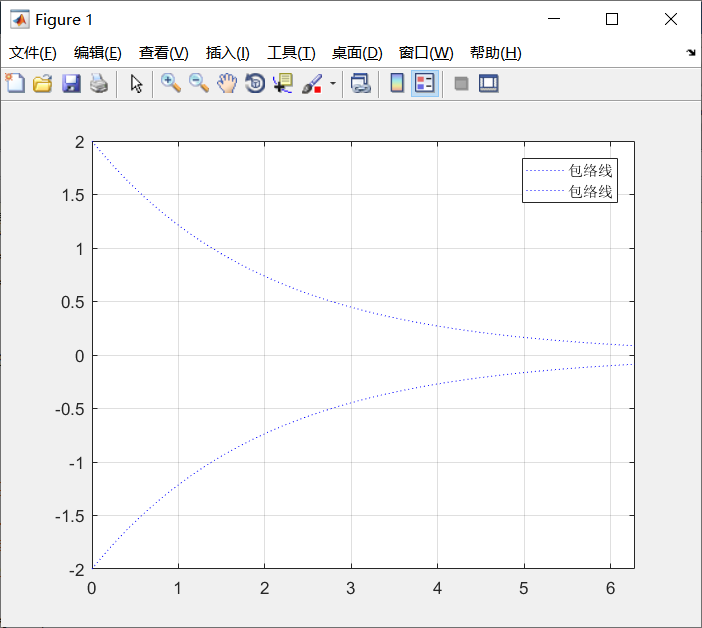Screen dimensions: 702x628
Task: Open the 插入(I) menu
Action: pos(227,53)
